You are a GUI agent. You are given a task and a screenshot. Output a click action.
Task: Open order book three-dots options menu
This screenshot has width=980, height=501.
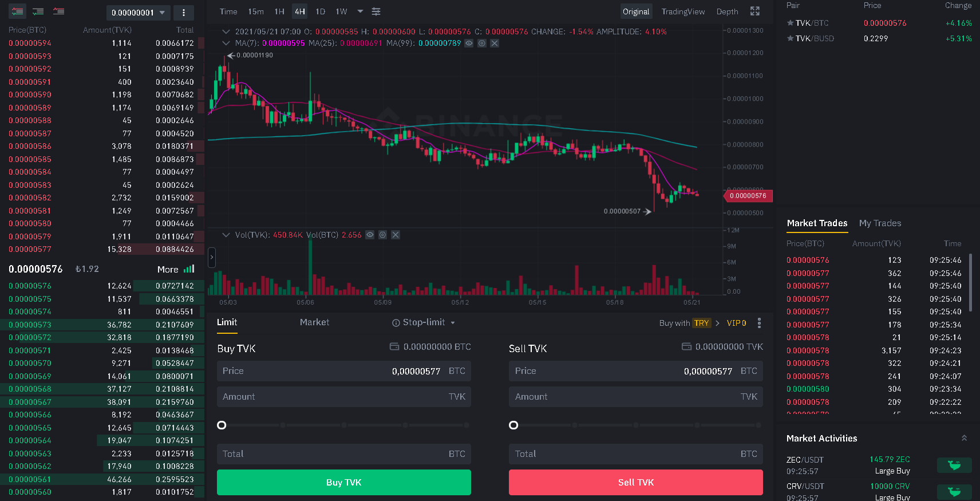pyautogui.click(x=183, y=13)
